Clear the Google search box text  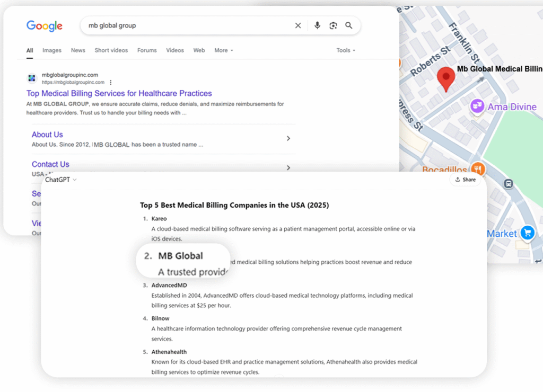click(298, 25)
